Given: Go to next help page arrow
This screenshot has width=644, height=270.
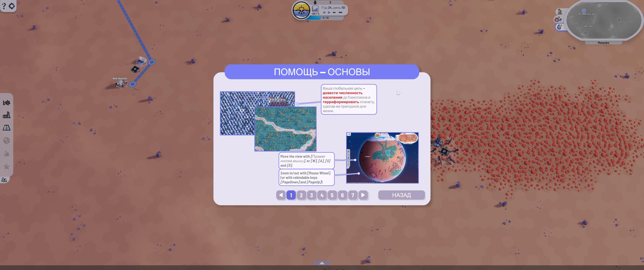Looking at the screenshot, I should coord(363,195).
